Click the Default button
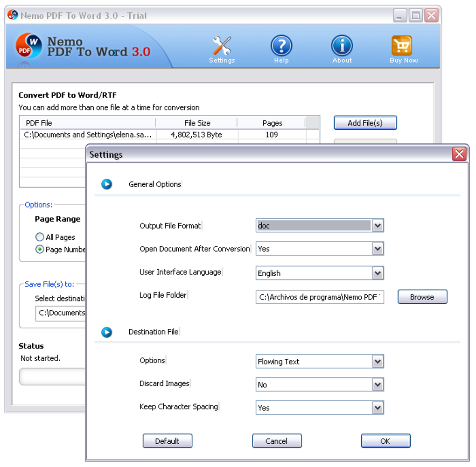The height and width of the screenshot is (467, 476). (167, 441)
